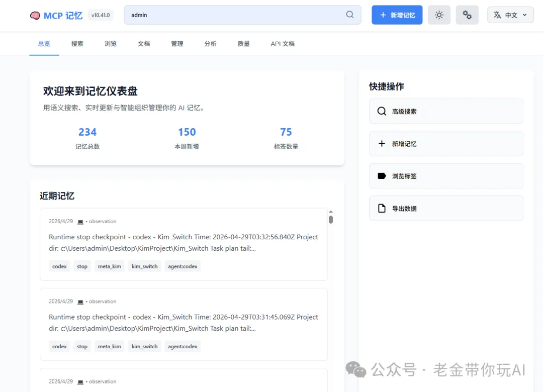This screenshot has height=392, width=543.
Task: Click the plus icon in 新增记忆 quick action
Action: coord(382,144)
